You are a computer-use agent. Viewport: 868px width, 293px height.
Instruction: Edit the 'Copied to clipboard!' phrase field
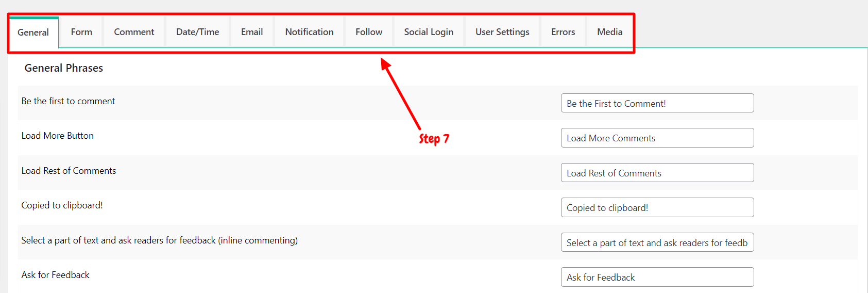657,207
